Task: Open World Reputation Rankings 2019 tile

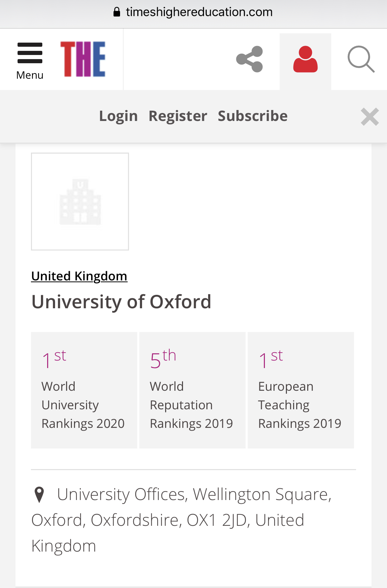Action: 192,390
